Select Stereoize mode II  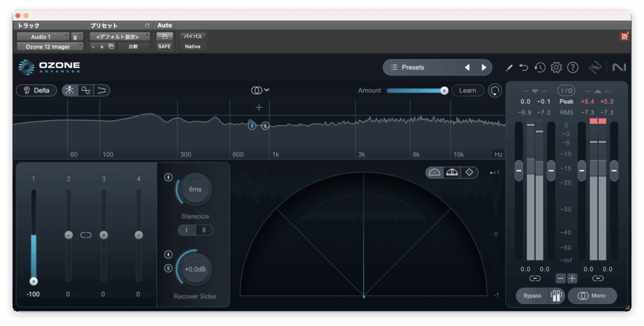204,230
